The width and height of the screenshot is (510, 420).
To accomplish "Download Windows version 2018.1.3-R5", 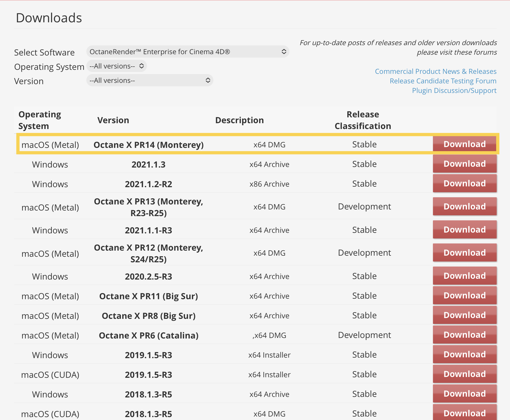I will pos(465,393).
